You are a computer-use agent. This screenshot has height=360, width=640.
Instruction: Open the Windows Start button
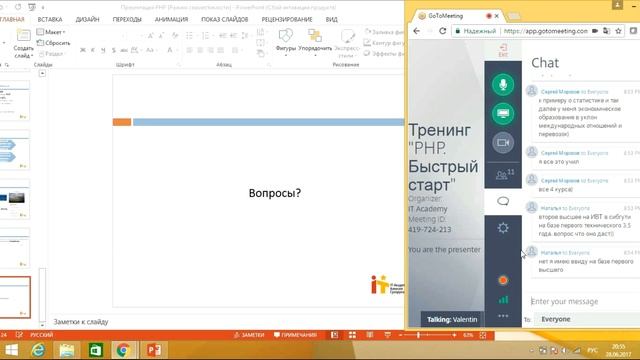click(11, 350)
